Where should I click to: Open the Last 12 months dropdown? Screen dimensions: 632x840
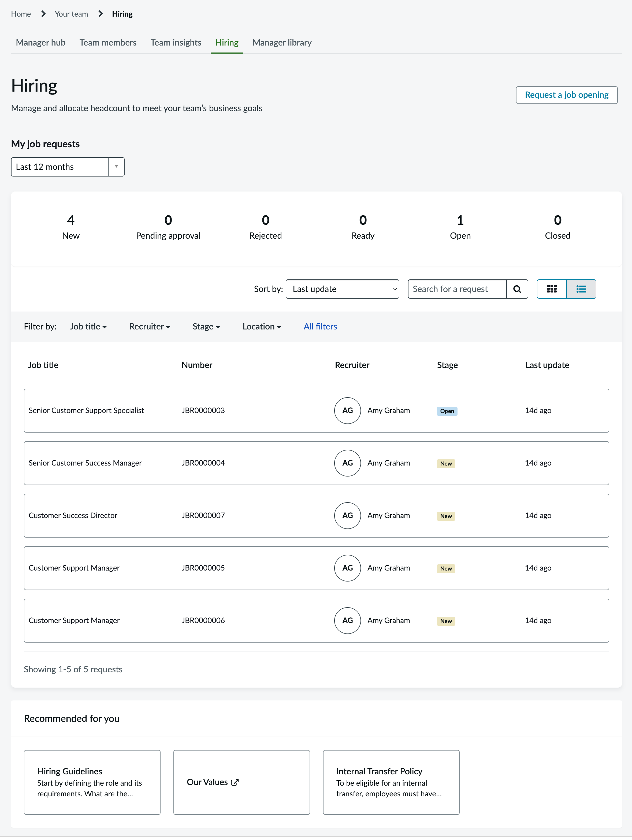tap(68, 167)
